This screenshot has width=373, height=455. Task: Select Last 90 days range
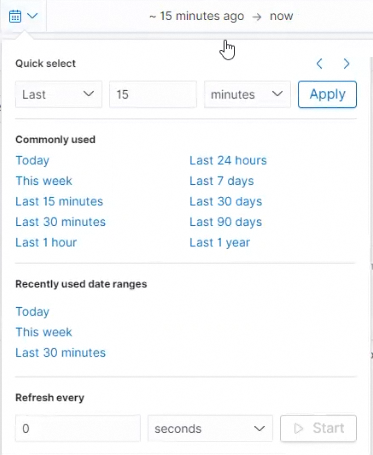(226, 222)
